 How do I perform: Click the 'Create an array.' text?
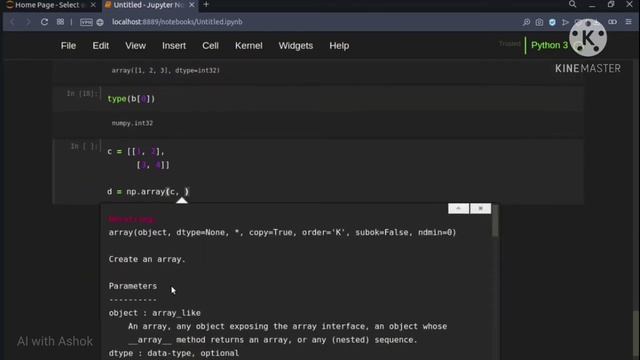pyautogui.click(x=147, y=259)
